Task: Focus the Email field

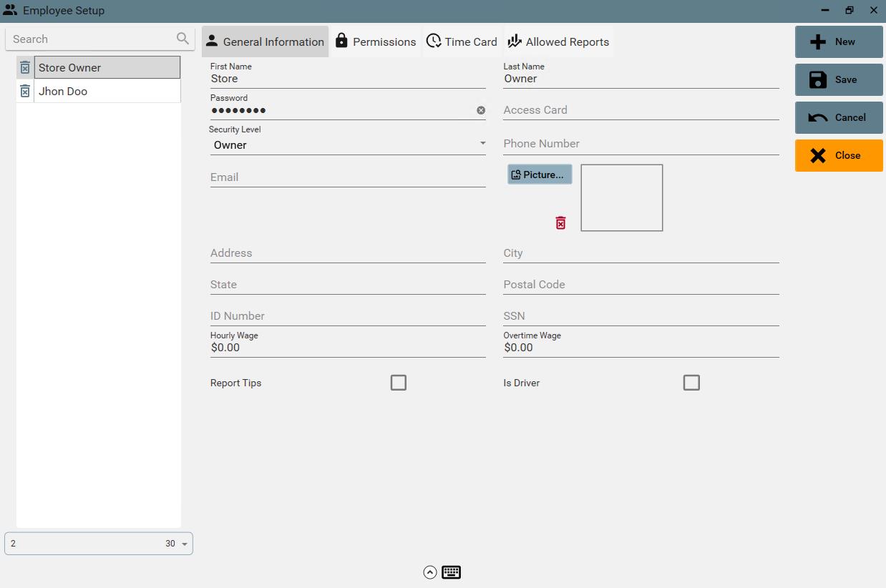Action: pyautogui.click(x=348, y=177)
